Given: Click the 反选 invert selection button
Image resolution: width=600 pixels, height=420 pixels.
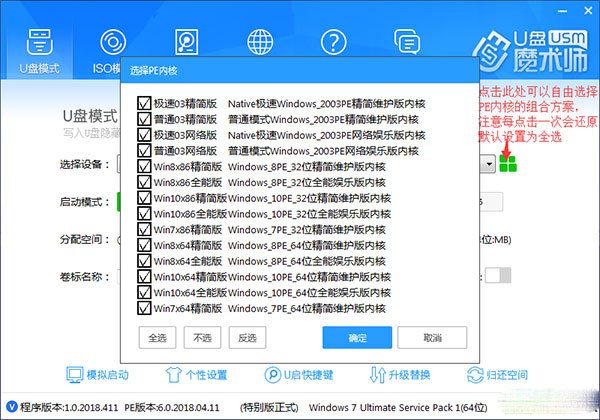Looking at the screenshot, I should point(247,338).
